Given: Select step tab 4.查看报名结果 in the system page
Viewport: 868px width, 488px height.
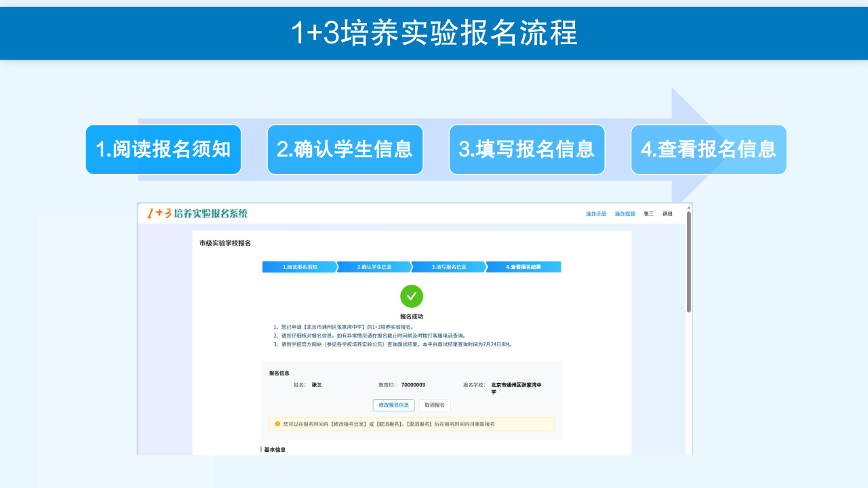Looking at the screenshot, I should coord(524,267).
